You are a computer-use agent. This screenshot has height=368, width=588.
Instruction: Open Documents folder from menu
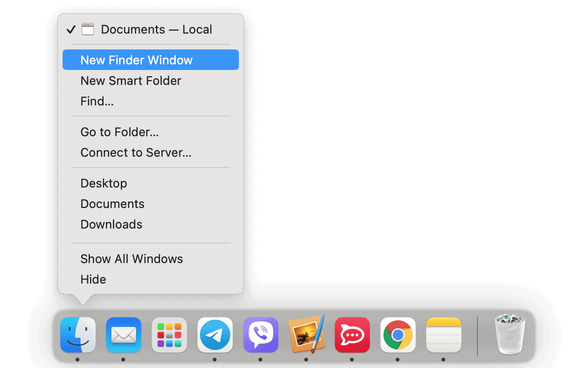pyautogui.click(x=151, y=204)
